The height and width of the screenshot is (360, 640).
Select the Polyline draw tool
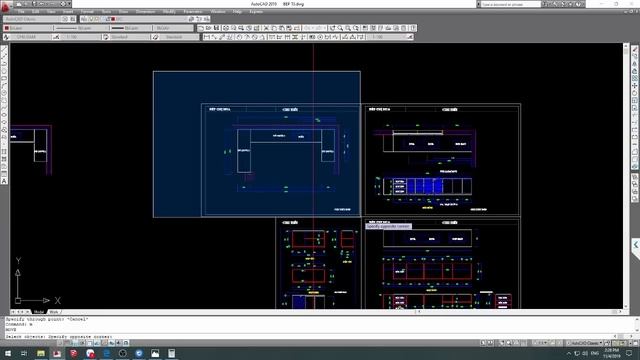4,64
